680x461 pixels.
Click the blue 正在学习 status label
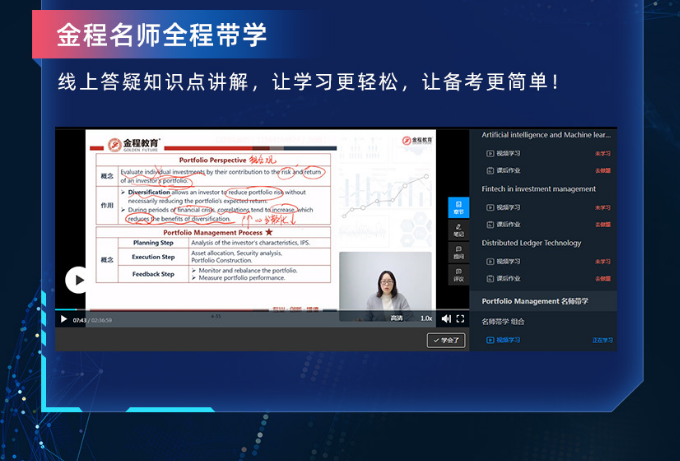603,340
